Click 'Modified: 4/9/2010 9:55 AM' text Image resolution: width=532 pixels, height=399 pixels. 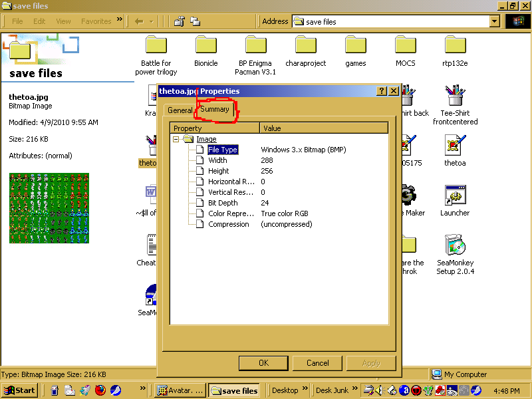53,122
